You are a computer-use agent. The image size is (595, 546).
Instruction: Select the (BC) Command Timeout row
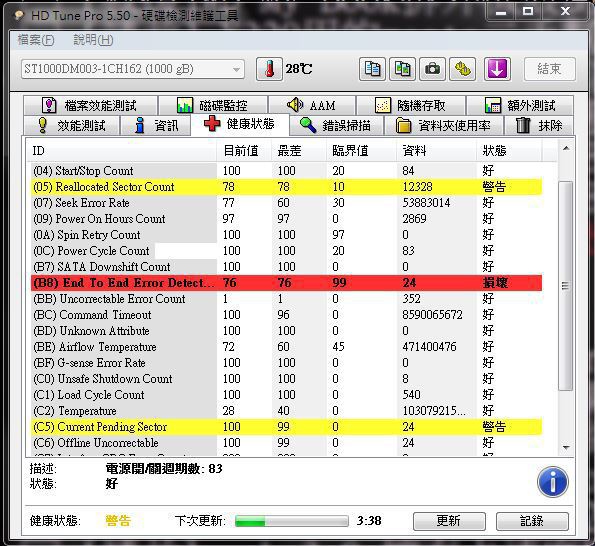(286, 315)
